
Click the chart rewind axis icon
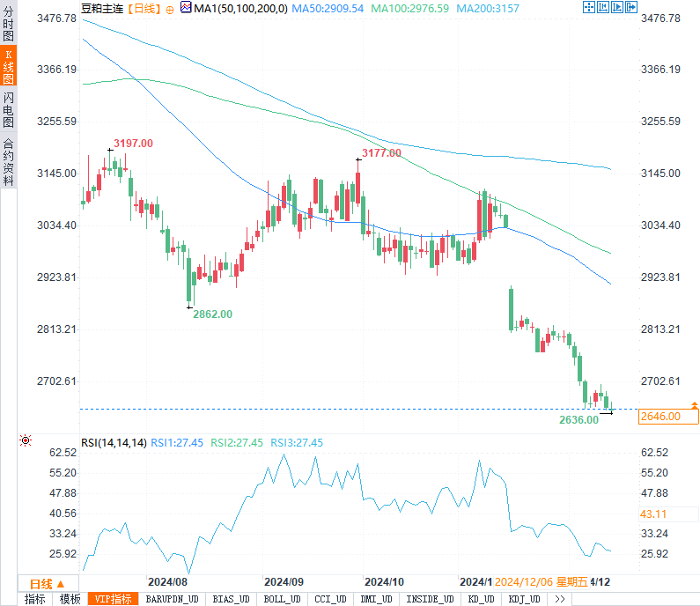coord(602,7)
